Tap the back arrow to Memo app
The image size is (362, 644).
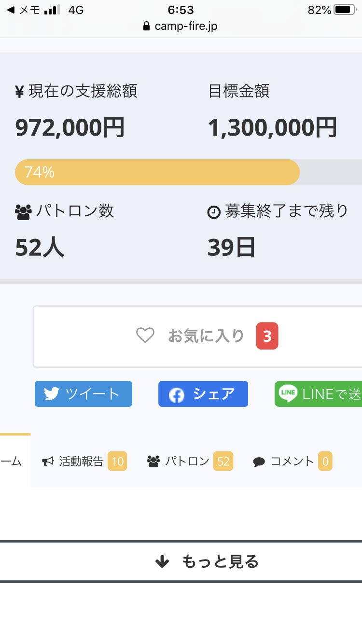tap(11, 10)
